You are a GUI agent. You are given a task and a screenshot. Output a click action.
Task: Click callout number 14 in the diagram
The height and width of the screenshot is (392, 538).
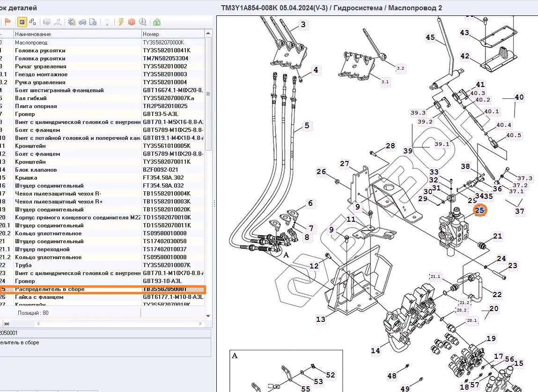pyautogui.click(x=376, y=350)
